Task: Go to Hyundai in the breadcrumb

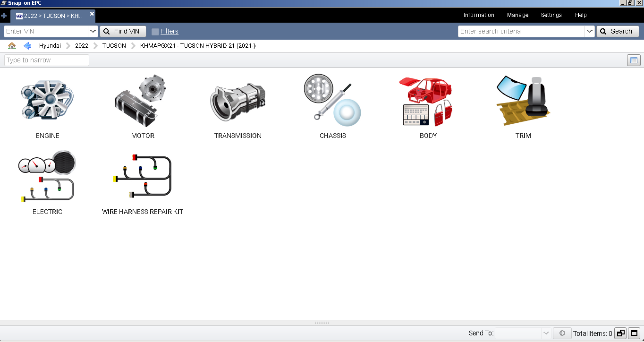Action: point(50,46)
